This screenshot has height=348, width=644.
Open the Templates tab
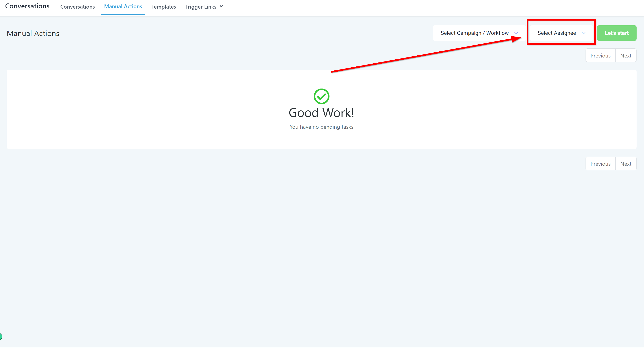[163, 7]
